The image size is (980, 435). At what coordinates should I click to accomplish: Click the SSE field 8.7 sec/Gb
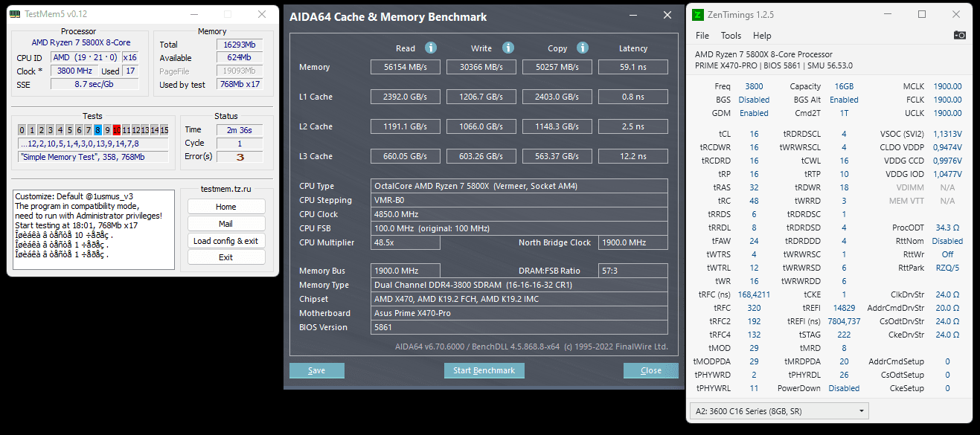coord(94,85)
